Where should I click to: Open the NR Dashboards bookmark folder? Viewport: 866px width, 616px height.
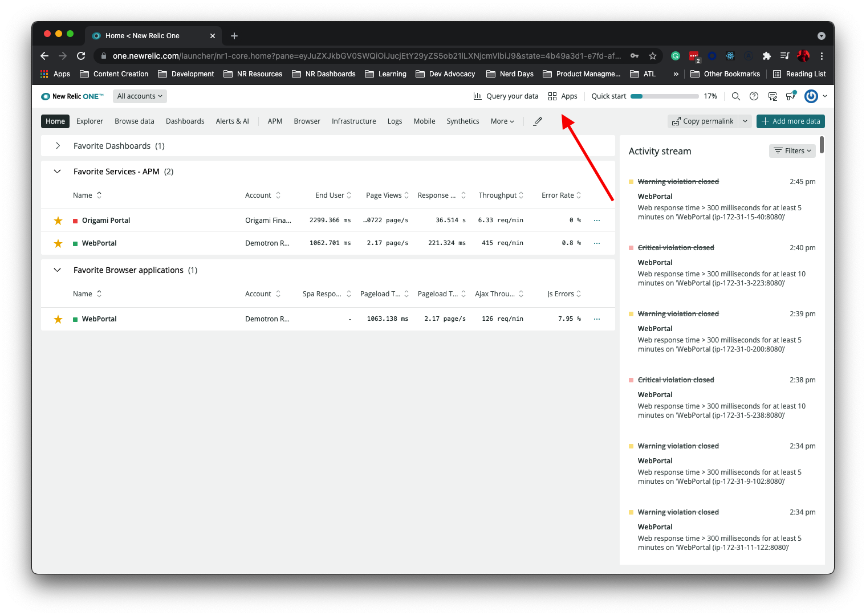(x=324, y=74)
